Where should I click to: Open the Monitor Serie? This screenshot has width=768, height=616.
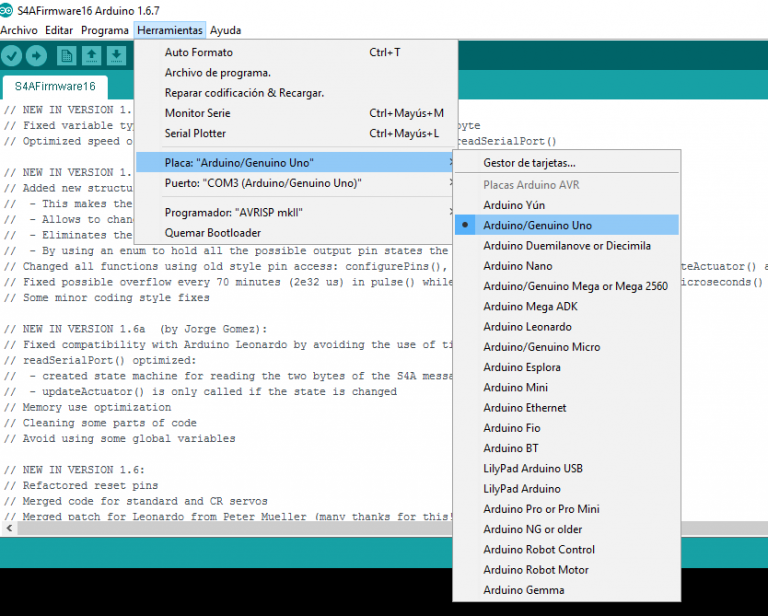(197, 113)
